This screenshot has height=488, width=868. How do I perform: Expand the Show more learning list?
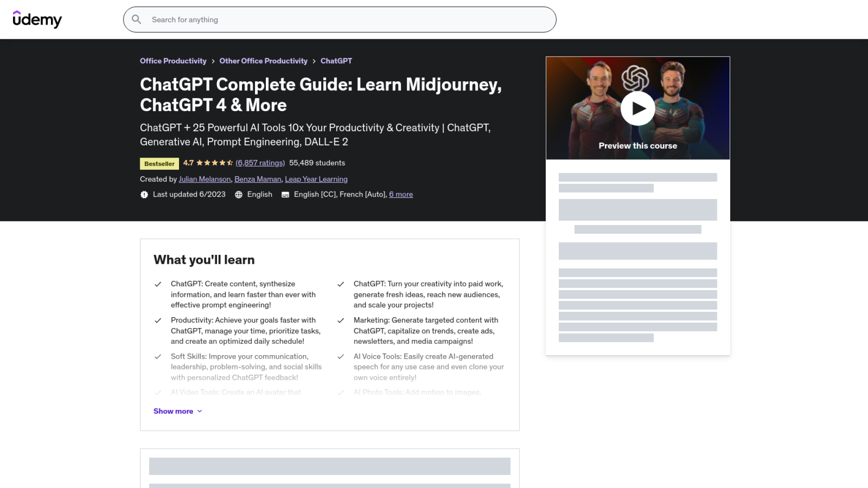click(x=173, y=411)
